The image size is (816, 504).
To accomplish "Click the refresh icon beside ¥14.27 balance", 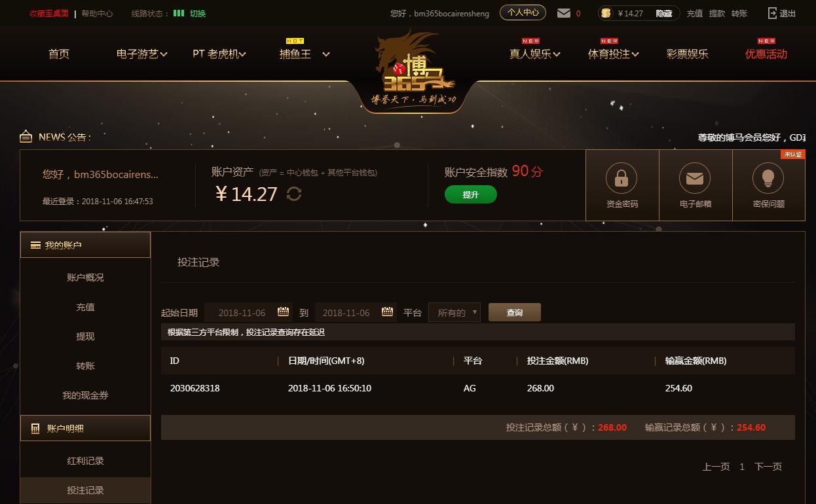I will [x=294, y=194].
